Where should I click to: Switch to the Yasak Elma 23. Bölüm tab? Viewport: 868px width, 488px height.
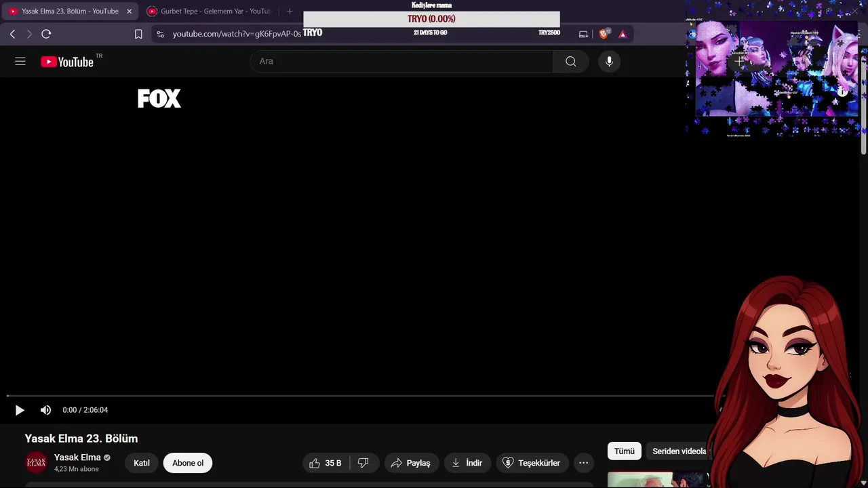click(x=70, y=12)
